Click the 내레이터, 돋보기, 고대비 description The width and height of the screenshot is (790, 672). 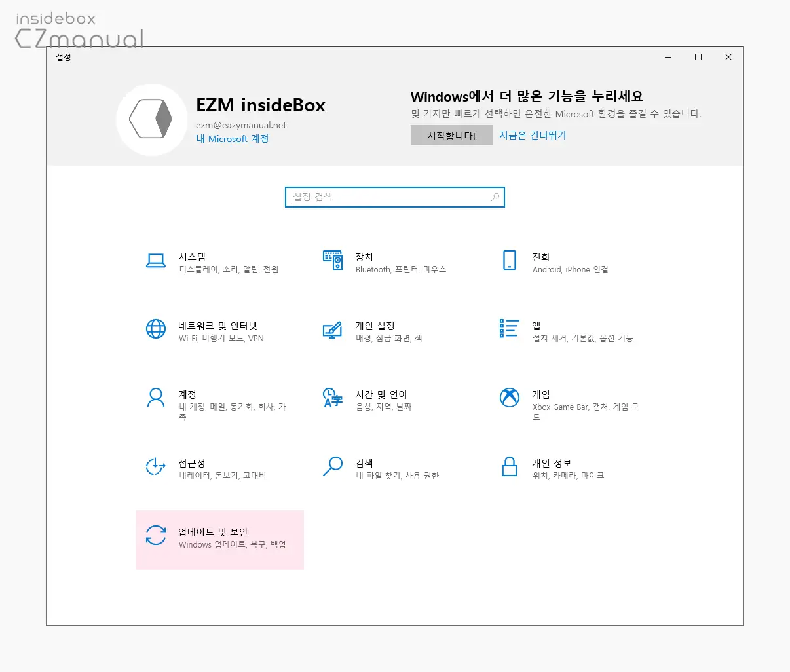(223, 476)
